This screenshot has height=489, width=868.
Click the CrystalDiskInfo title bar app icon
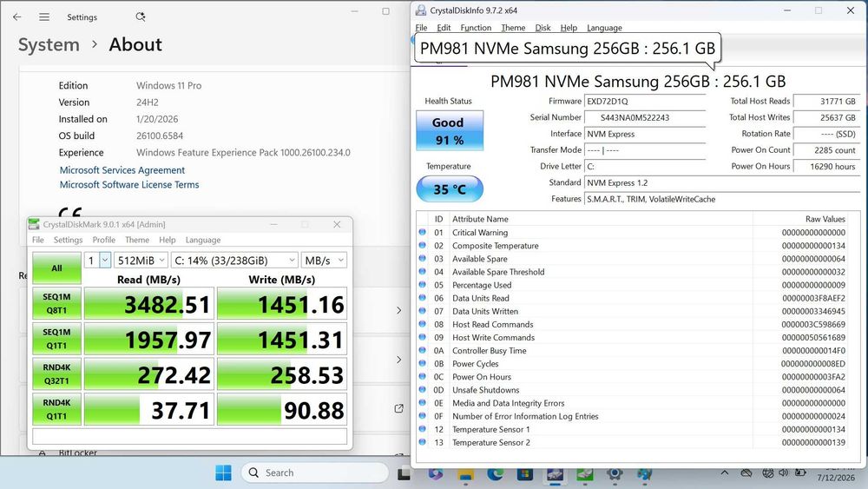coord(421,10)
